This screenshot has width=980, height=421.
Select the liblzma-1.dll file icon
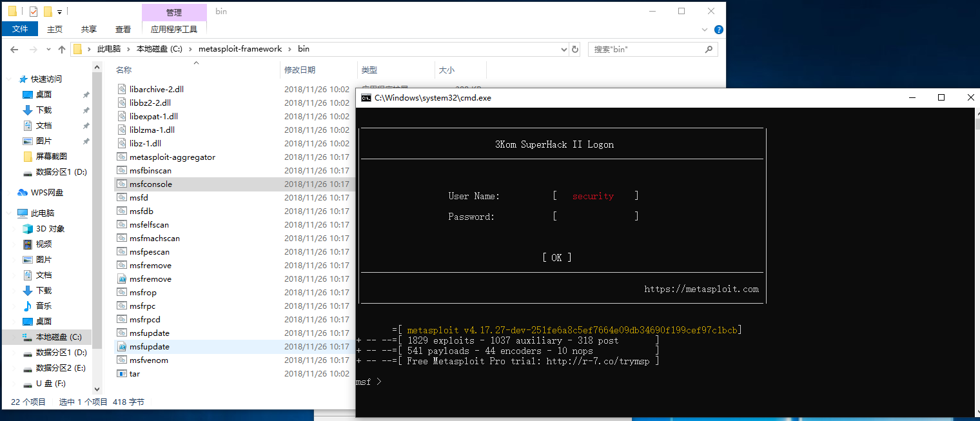[122, 130]
